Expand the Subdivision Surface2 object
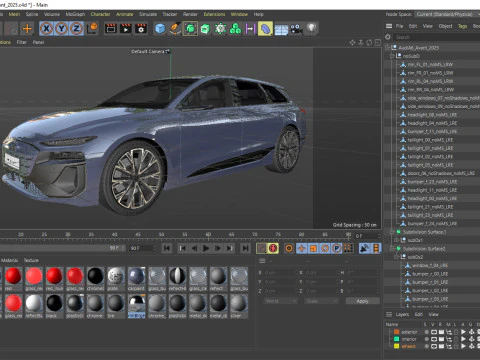480x360 pixels. point(392,249)
